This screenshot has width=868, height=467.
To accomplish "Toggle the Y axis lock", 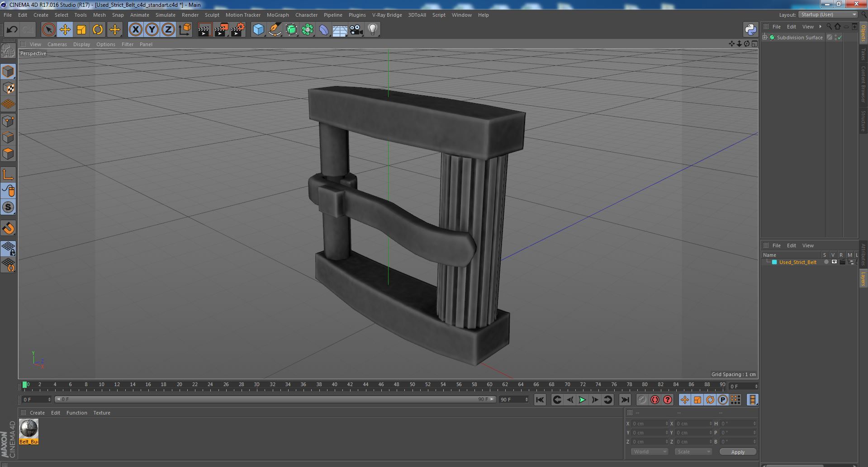I will [x=152, y=30].
